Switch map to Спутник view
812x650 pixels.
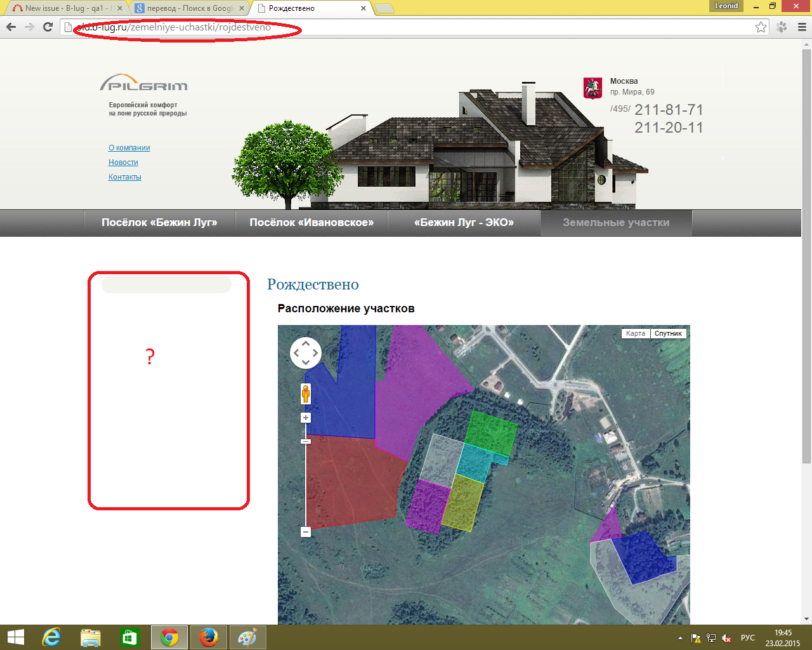click(668, 334)
